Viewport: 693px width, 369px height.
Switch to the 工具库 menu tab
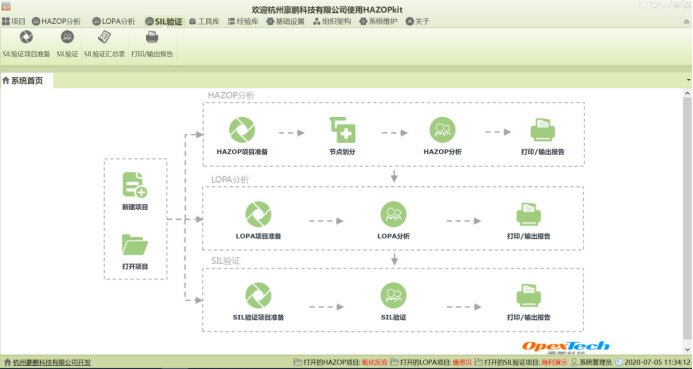pos(204,21)
